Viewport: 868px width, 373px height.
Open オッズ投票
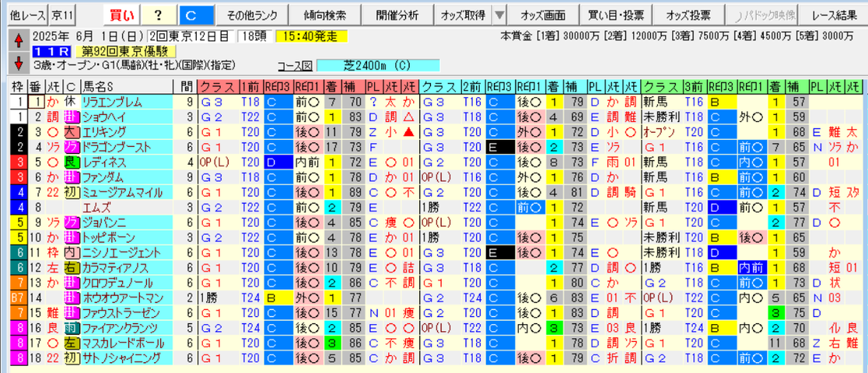688,16
